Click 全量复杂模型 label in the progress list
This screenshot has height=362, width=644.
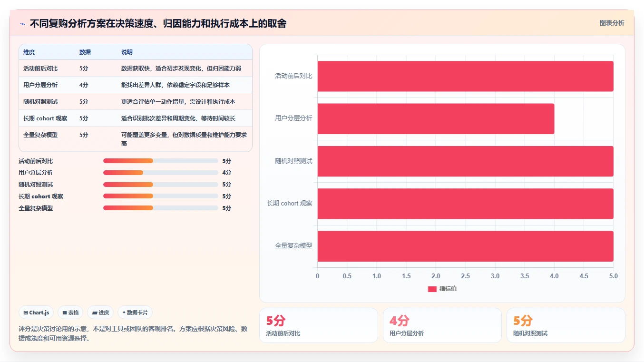pyautogui.click(x=36, y=208)
